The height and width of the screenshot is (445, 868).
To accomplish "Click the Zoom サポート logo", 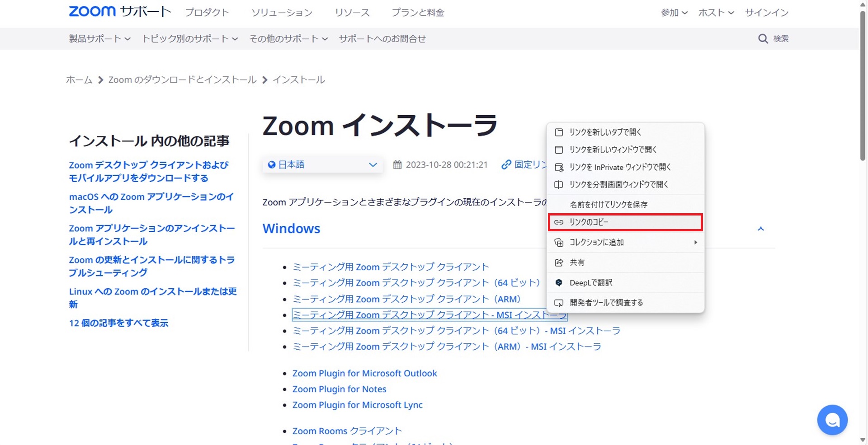I will [x=120, y=12].
